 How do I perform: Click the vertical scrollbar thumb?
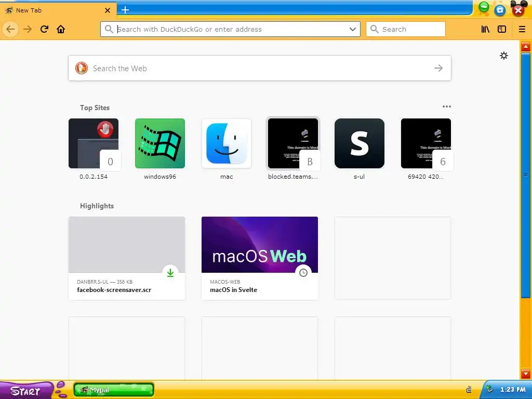(x=526, y=176)
